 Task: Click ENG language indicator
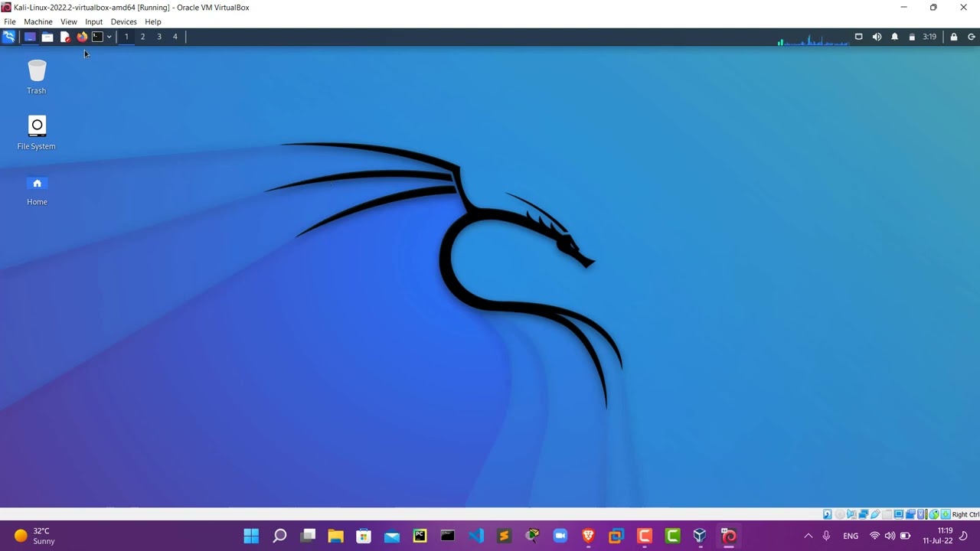(851, 536)
